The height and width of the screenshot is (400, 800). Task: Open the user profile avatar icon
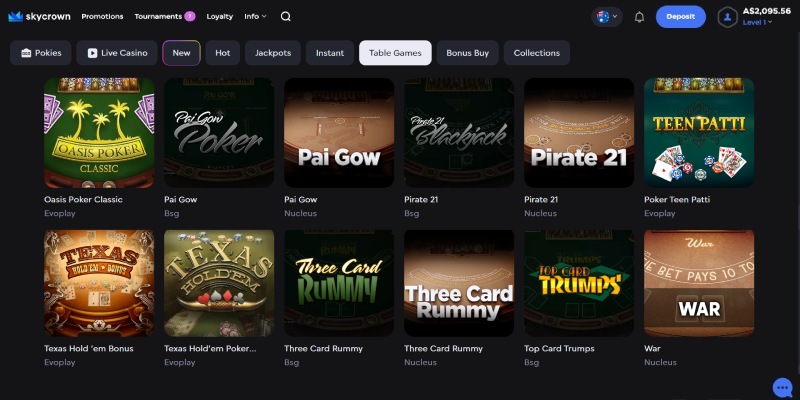click(727, 17)
